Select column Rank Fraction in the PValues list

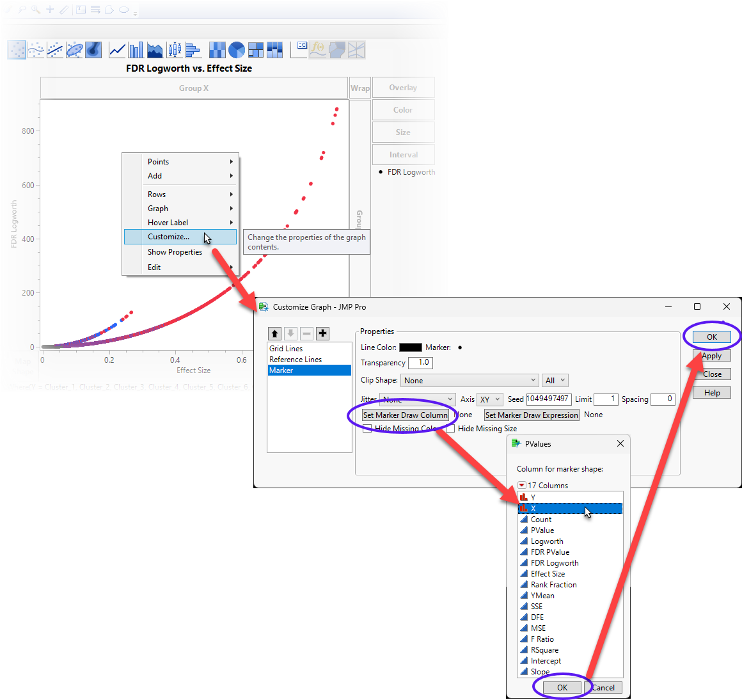[570, 585]
